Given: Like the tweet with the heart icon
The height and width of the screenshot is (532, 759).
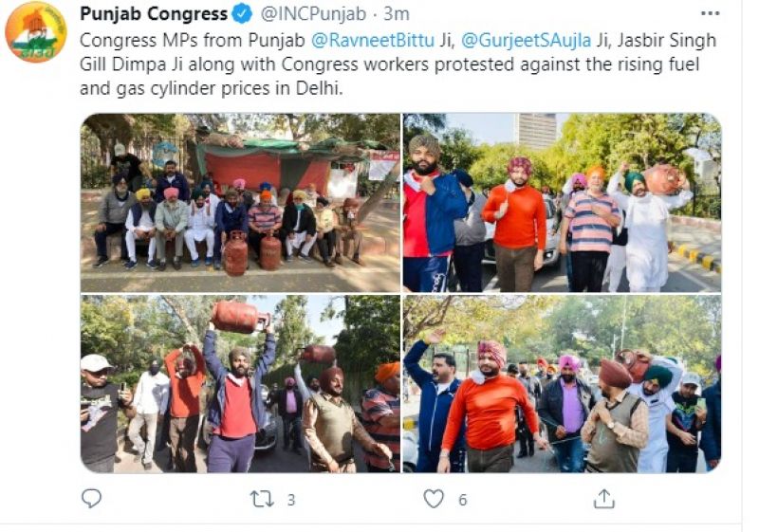Looking at the screenshot, I should click(434, 499).
